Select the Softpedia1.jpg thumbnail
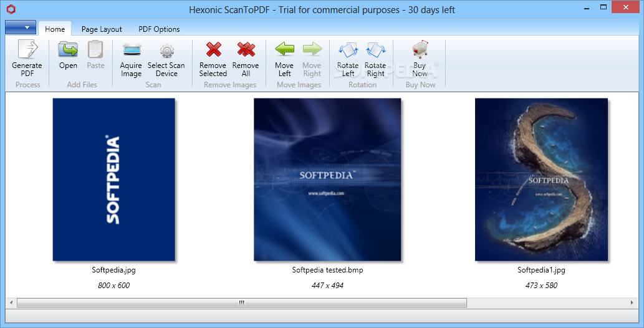The height and width of the screenshot is (328, 644). coord(541,179)
